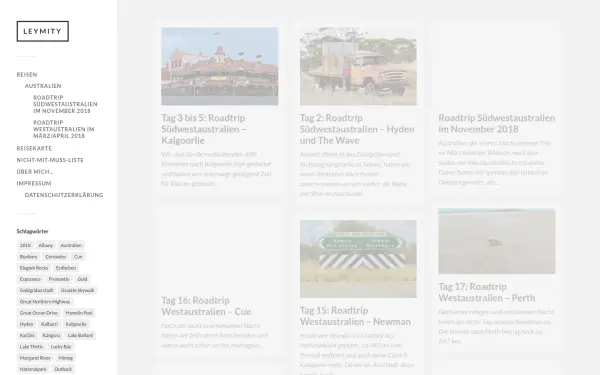The width and height of the screenshot is (600, 375).
Task: Select the Esperance tag
Action: pyautogui.click(x=30, y=279)
